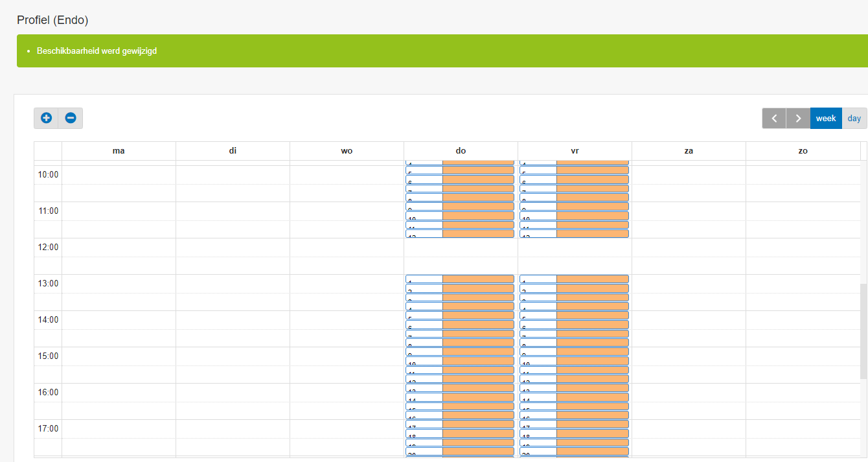
Task: Switch to day view
Action: coord(854,119)
